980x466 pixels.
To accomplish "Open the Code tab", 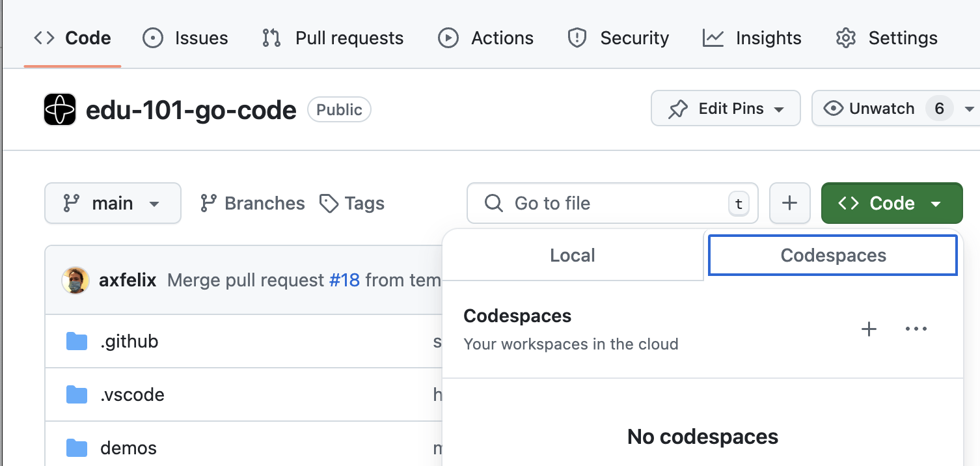I will (x=72, y=38).
